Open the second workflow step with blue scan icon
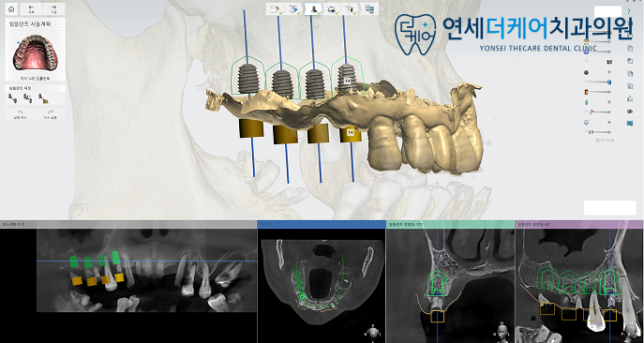 click(x=293, y=8)
